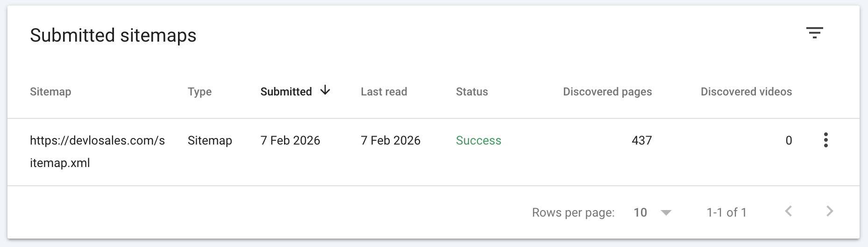Click the Submitted sitemaps heading
868x247 pixels.
pos(113,36)
